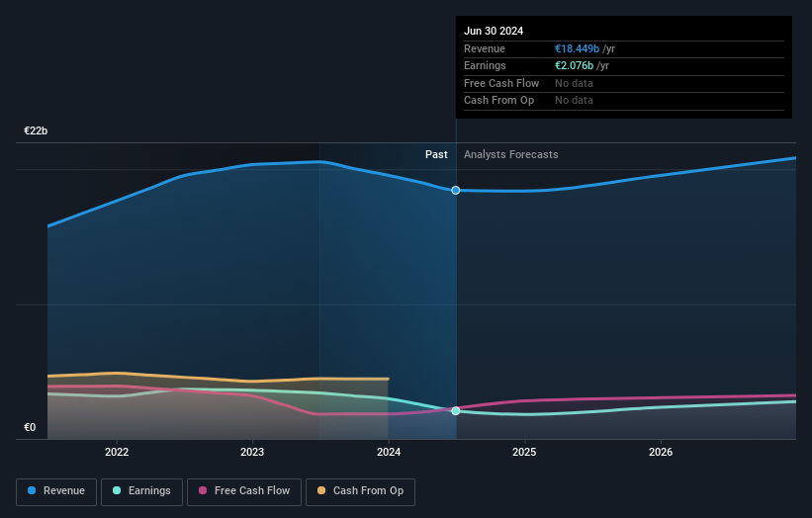The image size is (812, 518).
Task: Click the €2.076b earnings value
Action: (575, 65)
